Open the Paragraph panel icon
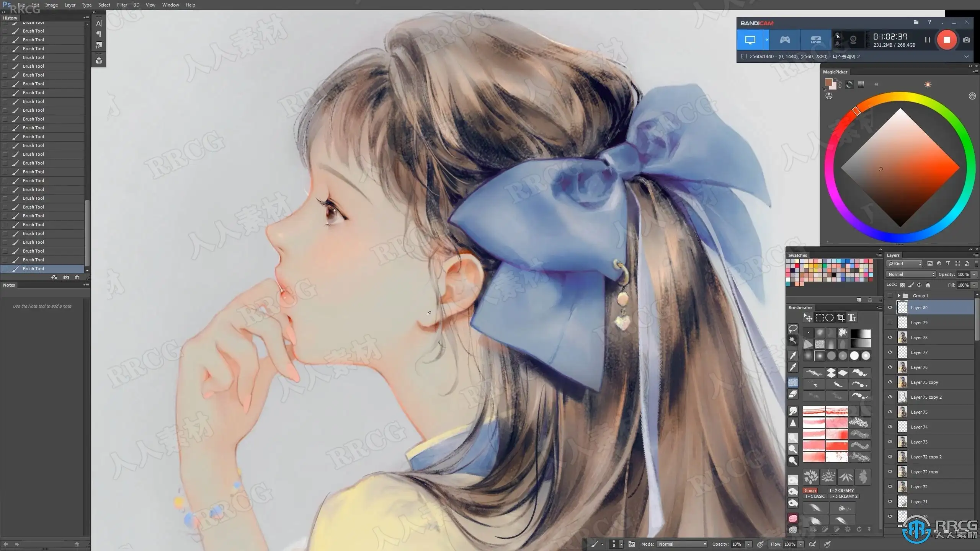The width and height of the screenshot is (980, 551). coord(99,34)
